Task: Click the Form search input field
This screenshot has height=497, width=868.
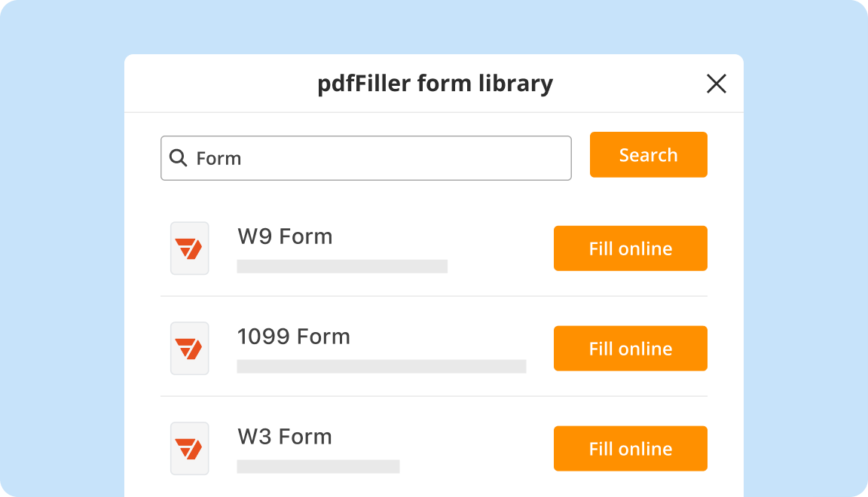Action: click(x=365, y=157)
